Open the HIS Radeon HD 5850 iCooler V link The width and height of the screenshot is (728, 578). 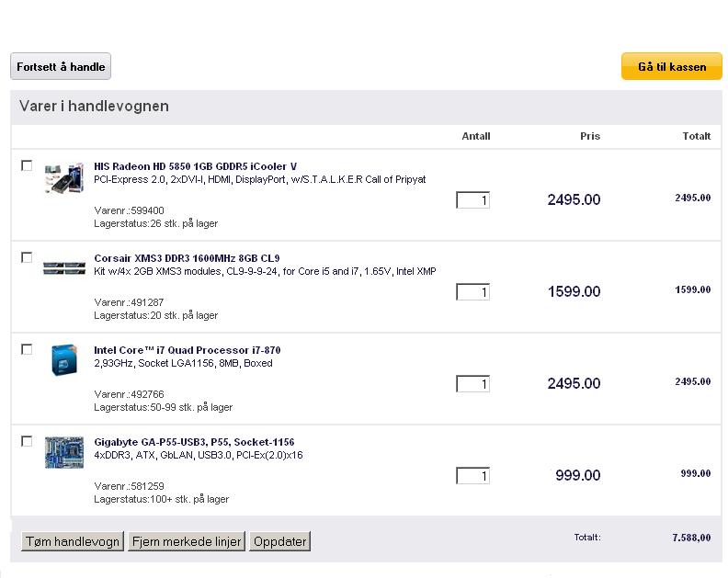[x=195, y=166]
